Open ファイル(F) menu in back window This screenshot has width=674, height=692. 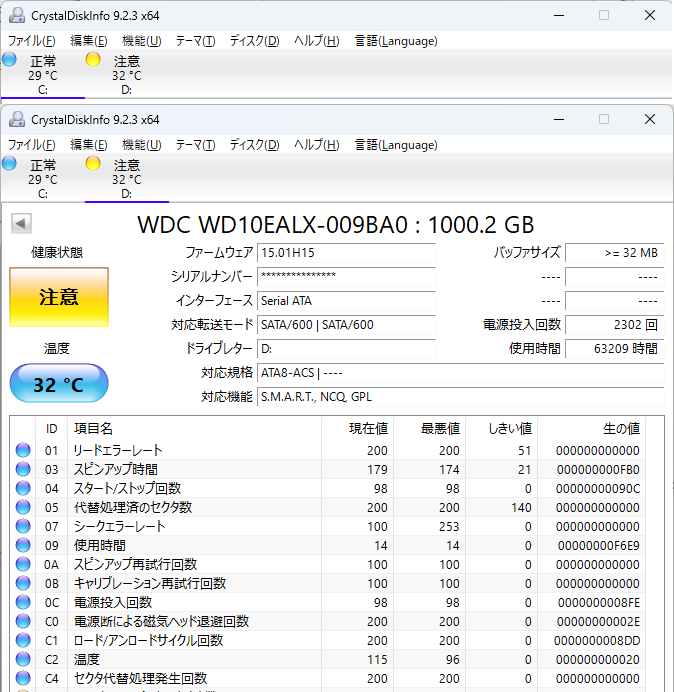click(x=32, y=41)
